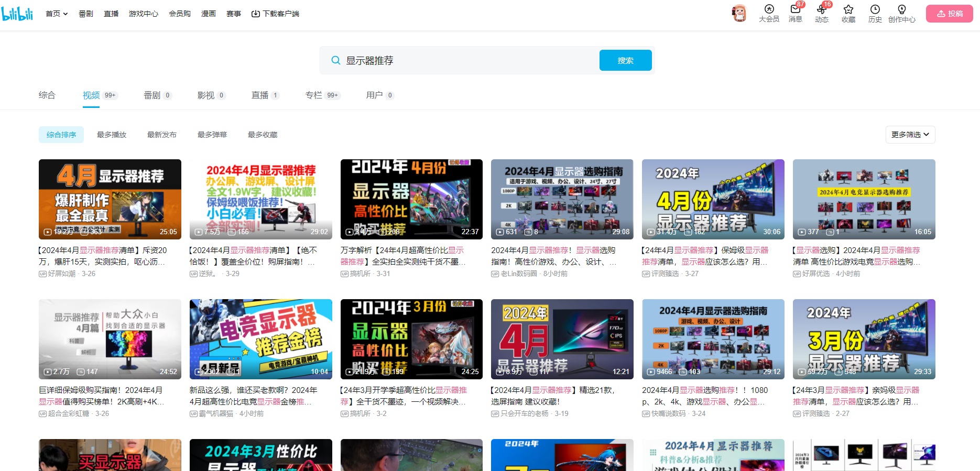Image resolution: width=980 pixels, height=471 pixels.
Task: Open thumbnail of 12:21 video 4月显示器推荐
Action: click(562, 339)
